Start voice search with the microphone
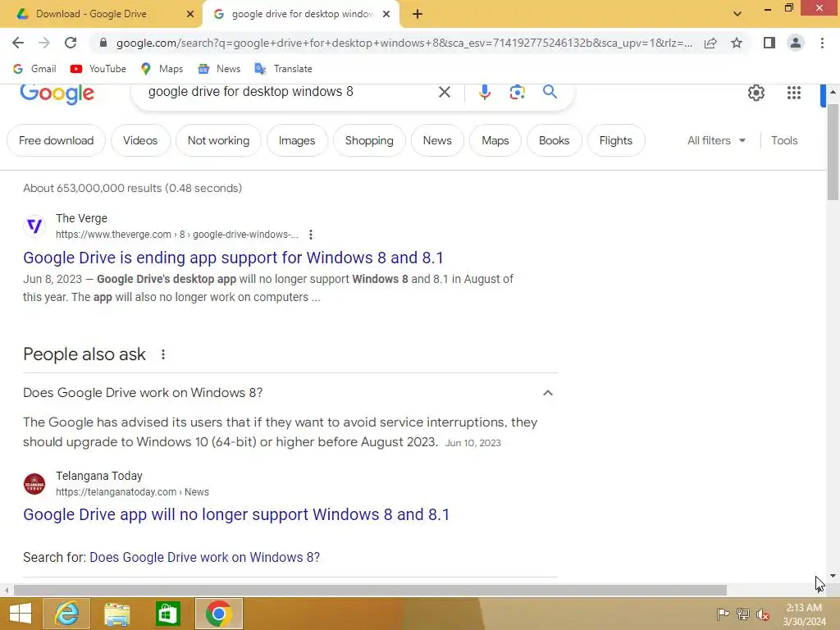Screen dimensions: 840x630 pos(484,92)
